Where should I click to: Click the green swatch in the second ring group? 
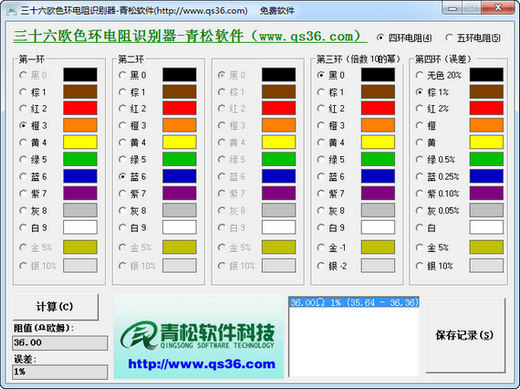(179, 159)
